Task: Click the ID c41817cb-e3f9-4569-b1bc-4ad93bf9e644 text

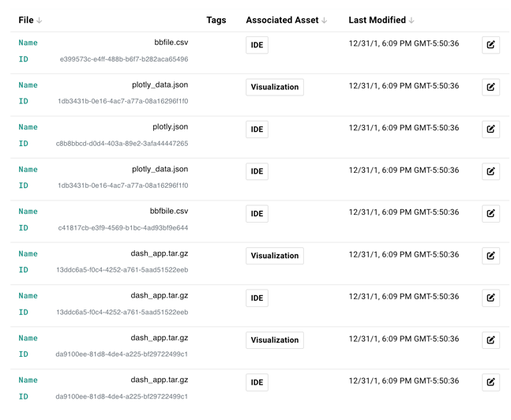Action: point(122,228)
